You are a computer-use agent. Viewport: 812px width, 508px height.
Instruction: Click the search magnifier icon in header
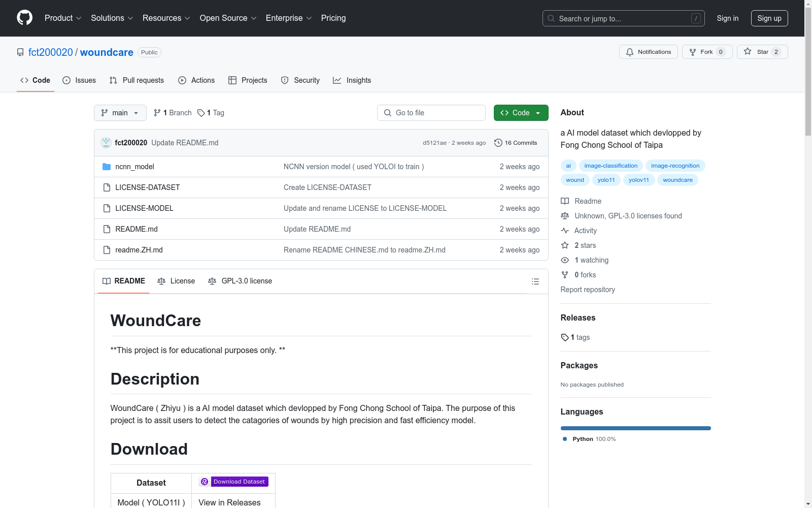point(551,18)
